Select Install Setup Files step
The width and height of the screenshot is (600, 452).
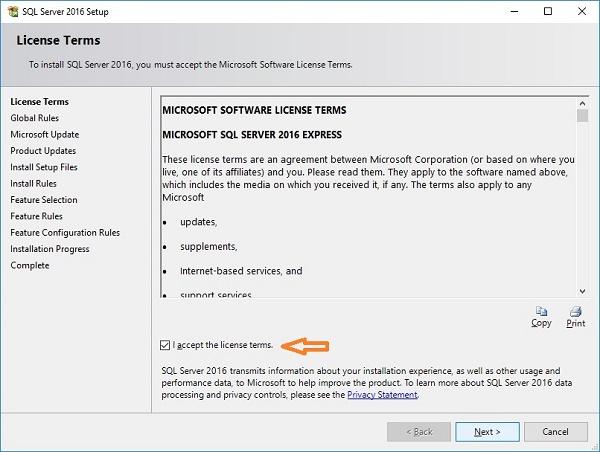tap(44, 167)
